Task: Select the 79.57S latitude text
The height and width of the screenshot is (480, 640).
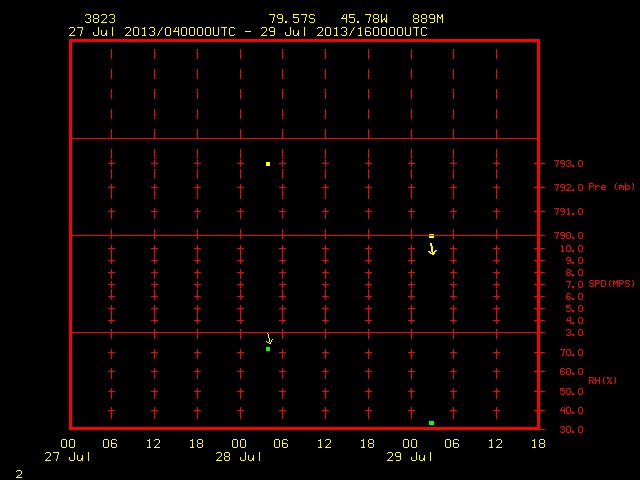Action: coord(292,19)
